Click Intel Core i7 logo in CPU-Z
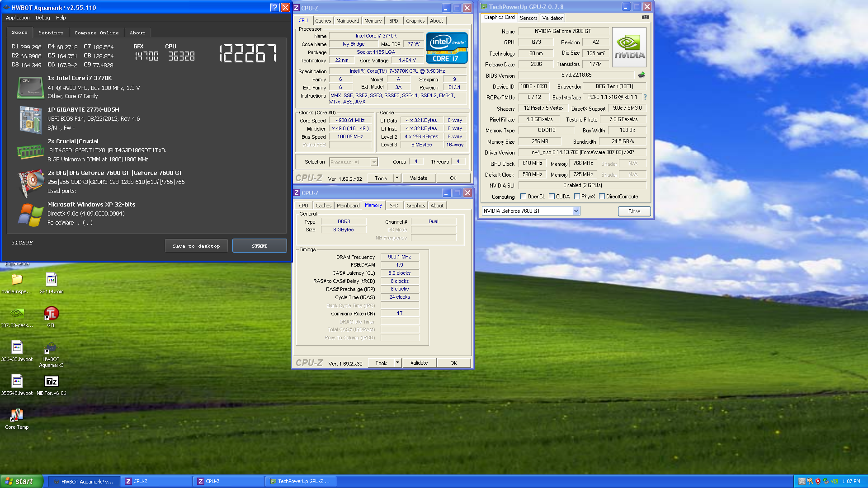Image resolution: width=868 pixels, height=488 pixels. [x=447, y=48]
